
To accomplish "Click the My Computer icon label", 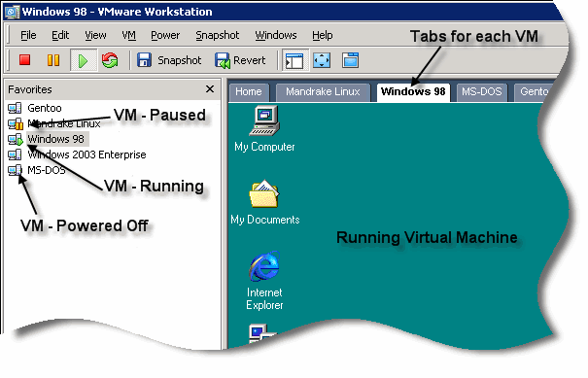I will tap(264, 147).
